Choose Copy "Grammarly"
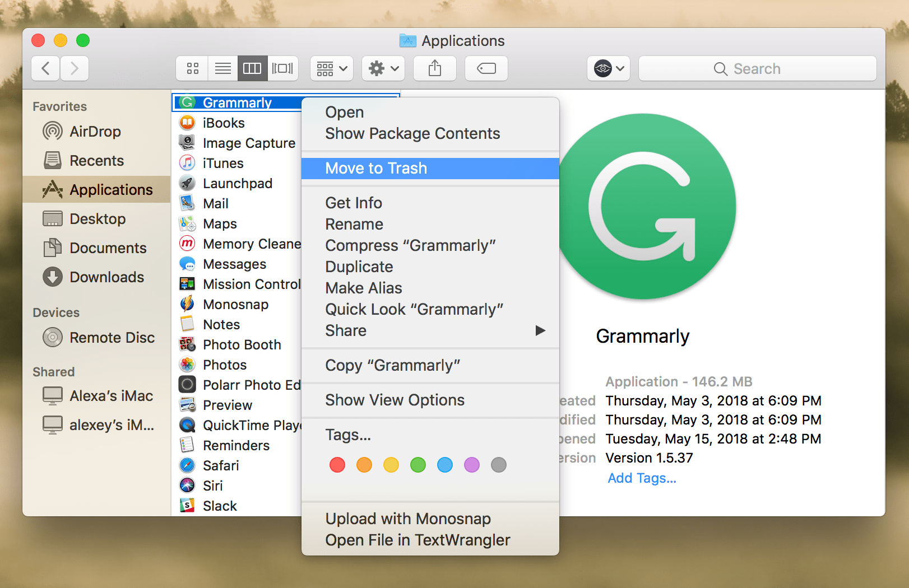 pyautogui.click(x=430, y=366)
